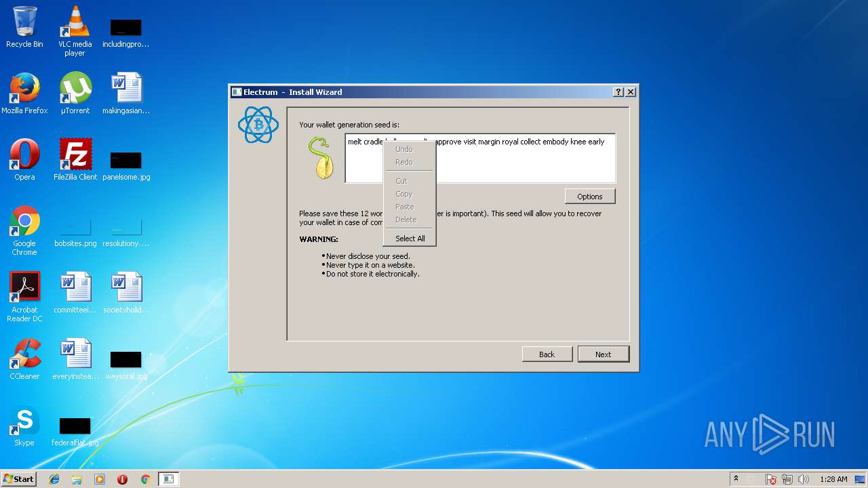
Task: Choose Cut in the context menu
Action: pos(410,181)
